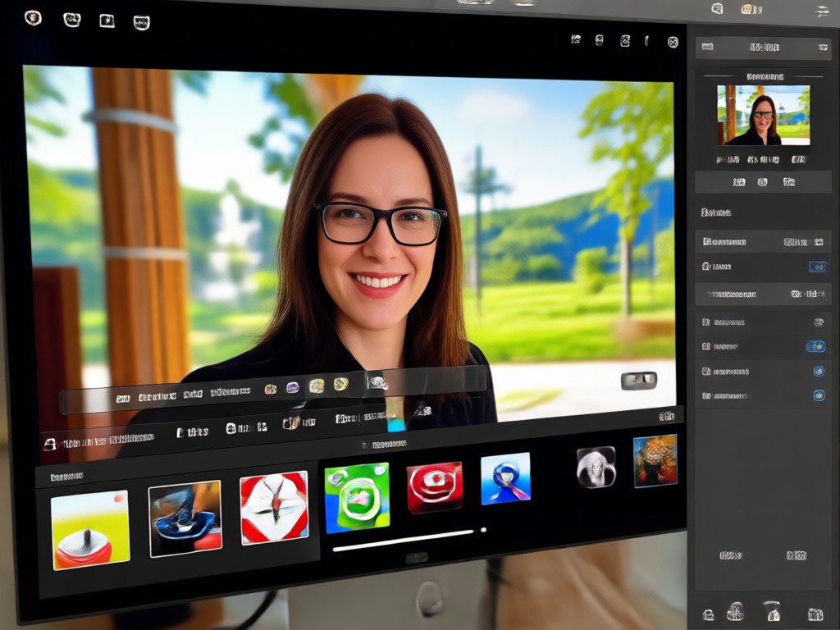The image size is (840, 630).
Task: Open the orange autumn thumbnail at the strip's right end
Action: pyautogui.click(x=655, y=461)
